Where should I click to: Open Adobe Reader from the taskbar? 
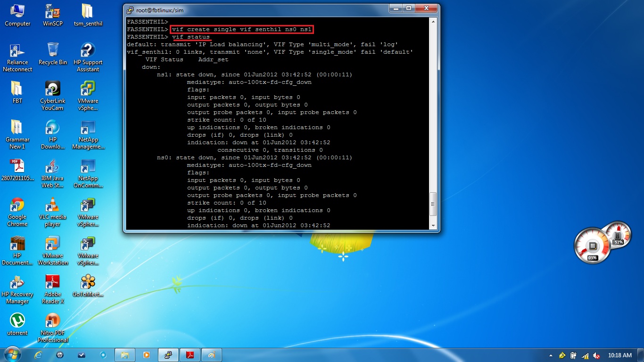tap(190, 354)
